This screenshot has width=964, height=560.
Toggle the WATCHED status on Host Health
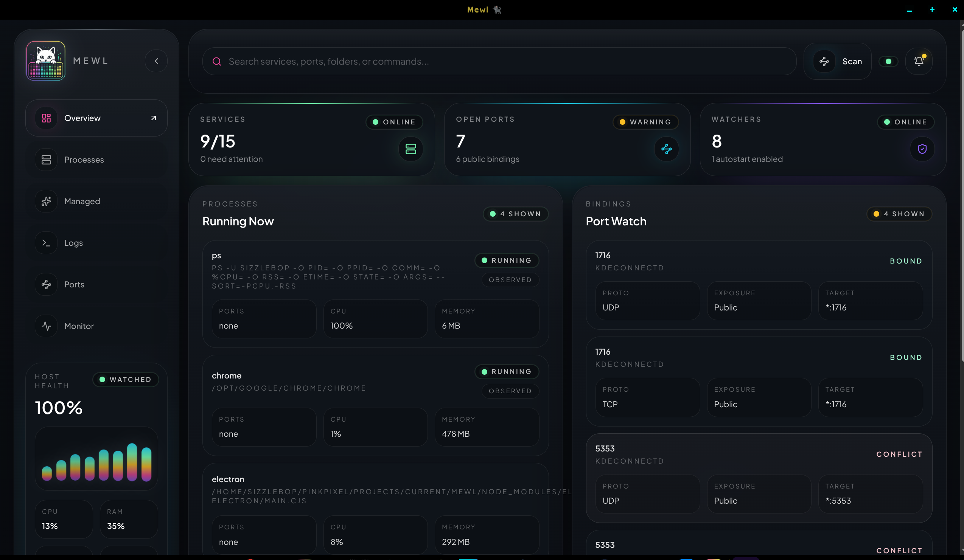tap(126, 379)
